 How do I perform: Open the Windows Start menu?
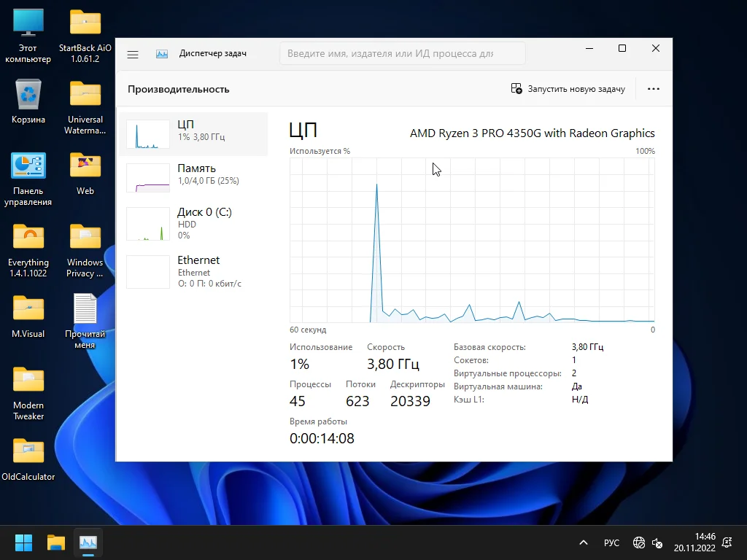click(23, 542)
